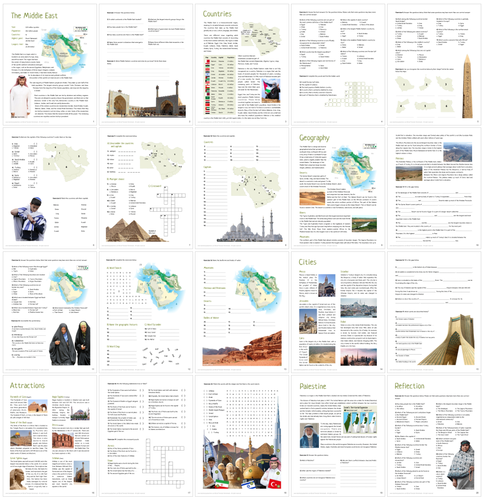Select the page with the brick mosque courtyard photo
This screenshot has width=485, height=500.
click(146, 64)
